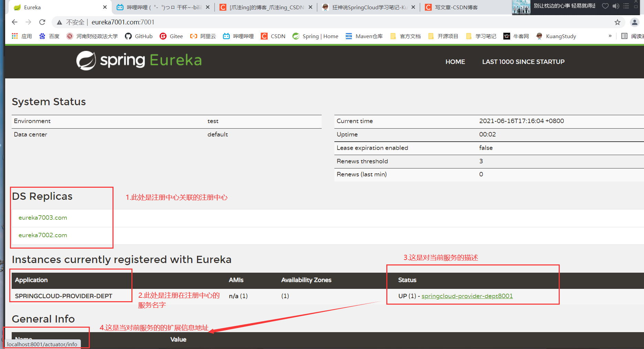Open the music player playlist icon
The height and width of the screenshot is (349, 644).
pos(626,6)
